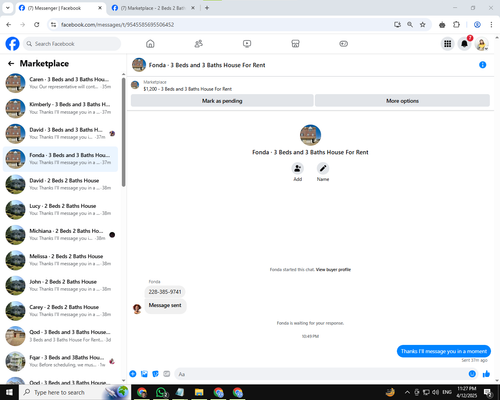This screenshot has width=500, height=400.
Task: Open Lucy 2 Beds 2 Baths House conversation
Action: click(x=60, y=210)
